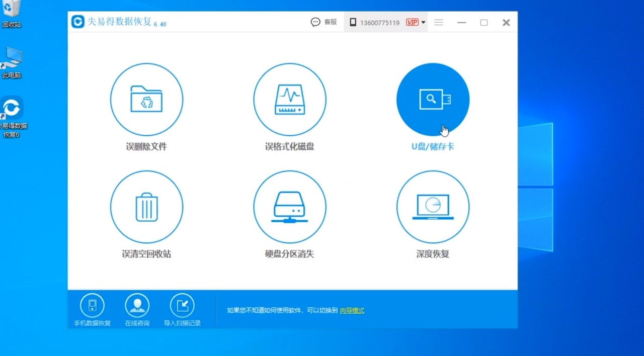Viewport: 644px width, 356px height.
Task: Select the 硬盘分区消失 drive icon
Action: (290, 207)
